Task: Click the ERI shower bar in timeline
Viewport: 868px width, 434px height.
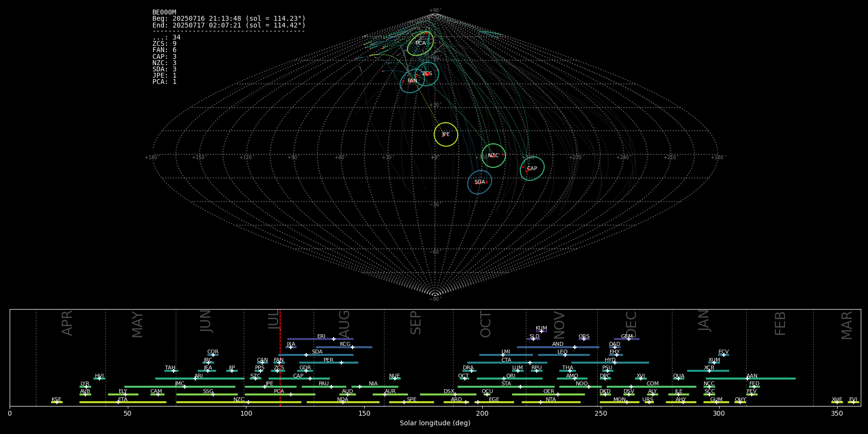Action: click(x=320, y=339)
